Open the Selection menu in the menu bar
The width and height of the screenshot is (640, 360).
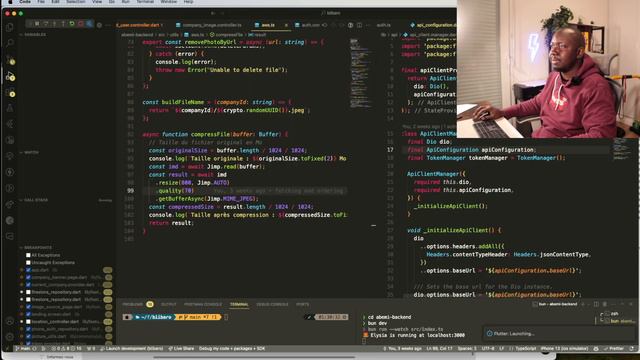tap(76, 2)
